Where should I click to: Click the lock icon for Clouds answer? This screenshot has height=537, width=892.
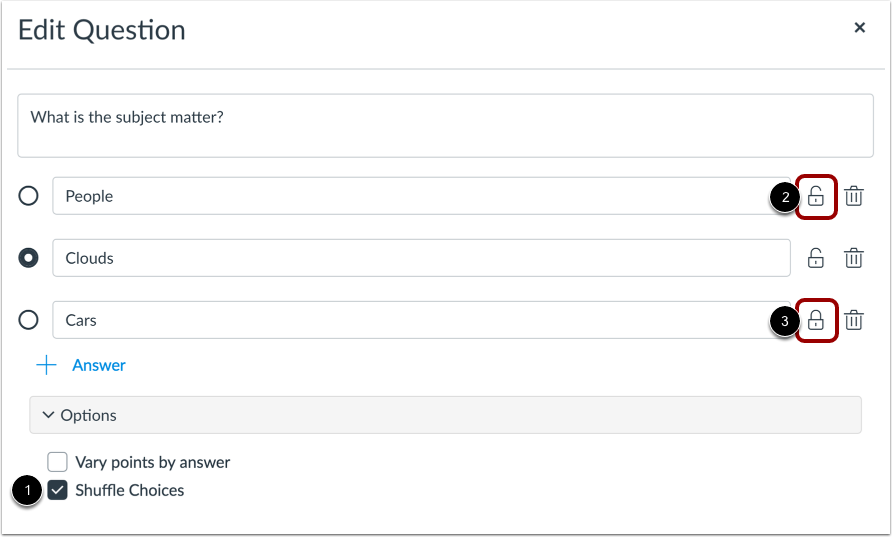[x=816, y=258]
